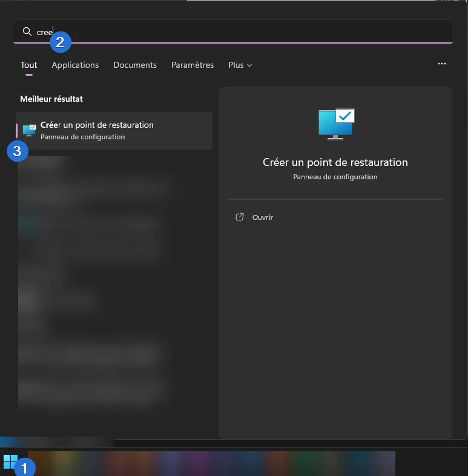The height and width of the screenshot is (476, 468).
Task: Switch to the Applications tab
Action: click(x=75, y=65)
